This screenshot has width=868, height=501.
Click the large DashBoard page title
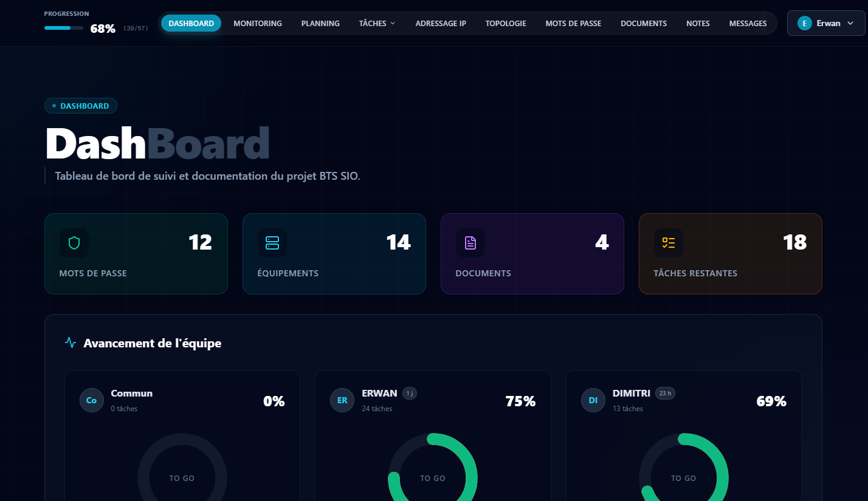[x=157, y=143]
